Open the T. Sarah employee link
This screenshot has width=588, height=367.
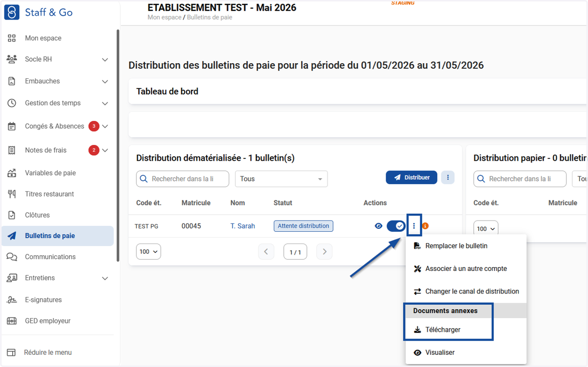coord(243,226)
